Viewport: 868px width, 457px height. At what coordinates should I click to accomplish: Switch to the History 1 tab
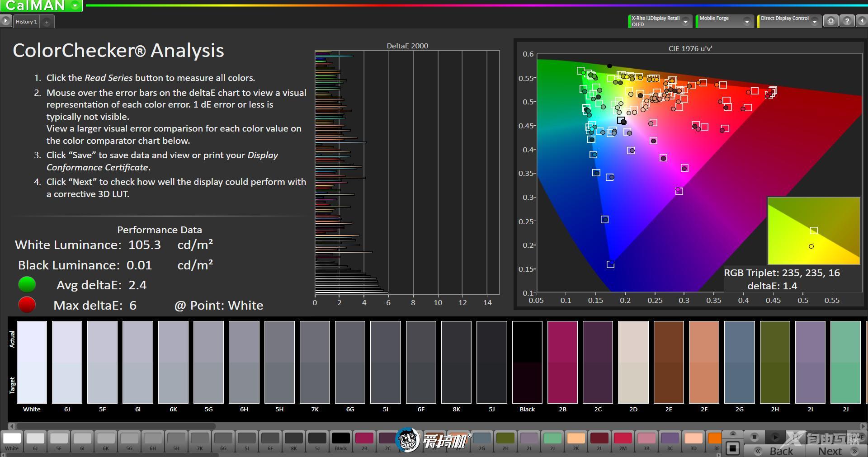[x=26, y=22]
